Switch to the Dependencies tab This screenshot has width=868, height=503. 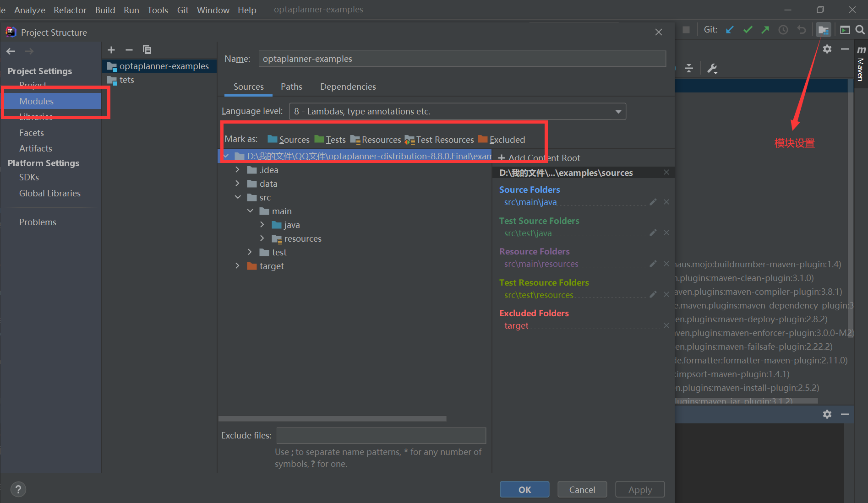[348, 87]
